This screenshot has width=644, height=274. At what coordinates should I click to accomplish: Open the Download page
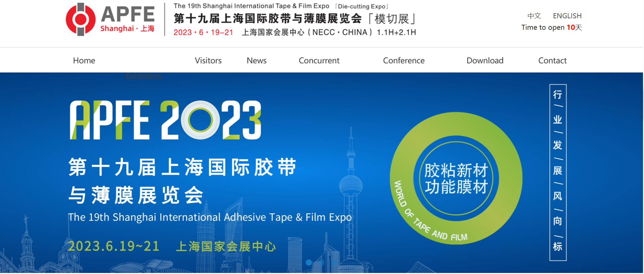coord(485,60)
